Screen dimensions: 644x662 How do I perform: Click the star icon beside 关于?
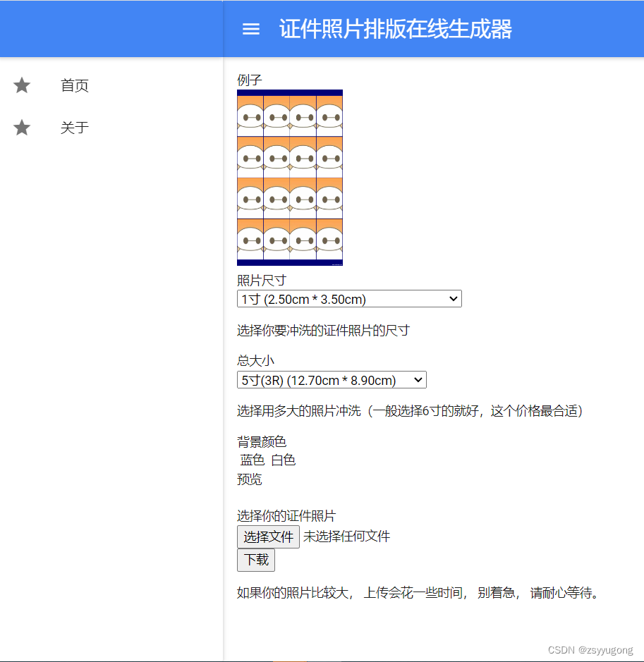22,128
